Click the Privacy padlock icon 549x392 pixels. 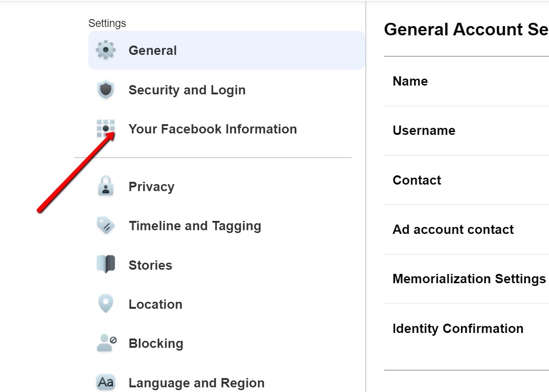[x=106, y=186]
